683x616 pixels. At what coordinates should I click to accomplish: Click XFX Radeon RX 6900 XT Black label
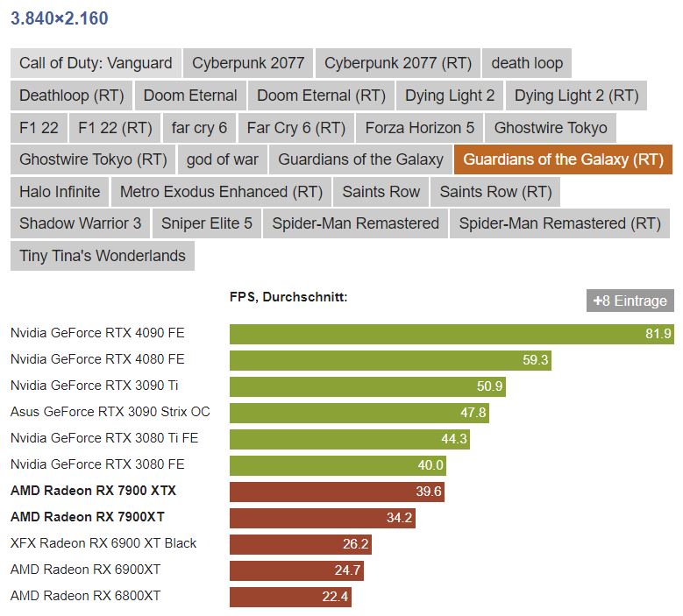tap(103, 543)
